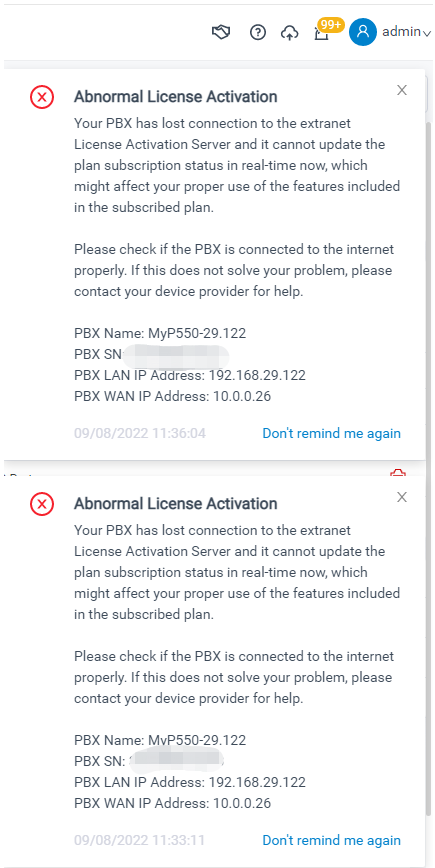
Task: Dismiss the alert dated 11:36:04 with X
Action: point(402,90)
